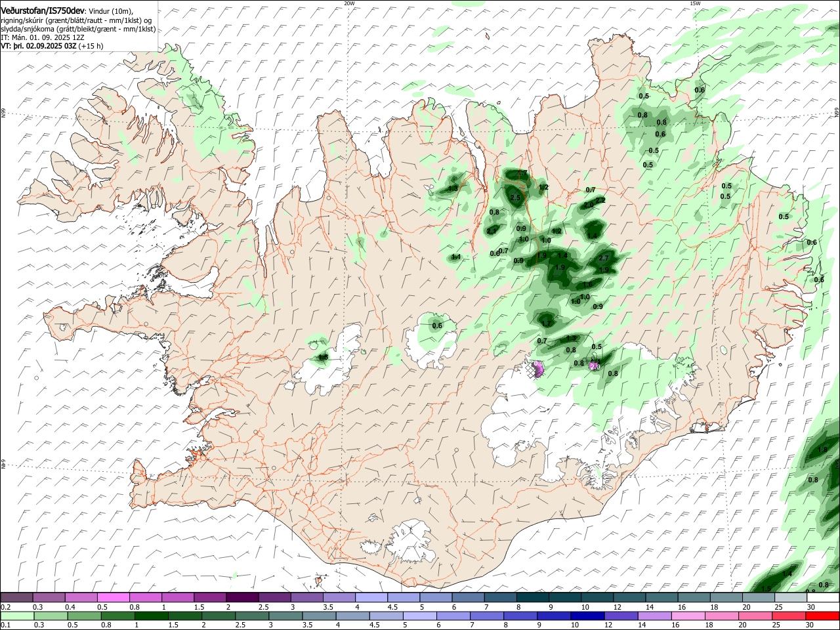Click light lavender 4–4.5 swatch in snow legend

pyautogui.click(x=371, y=598)
